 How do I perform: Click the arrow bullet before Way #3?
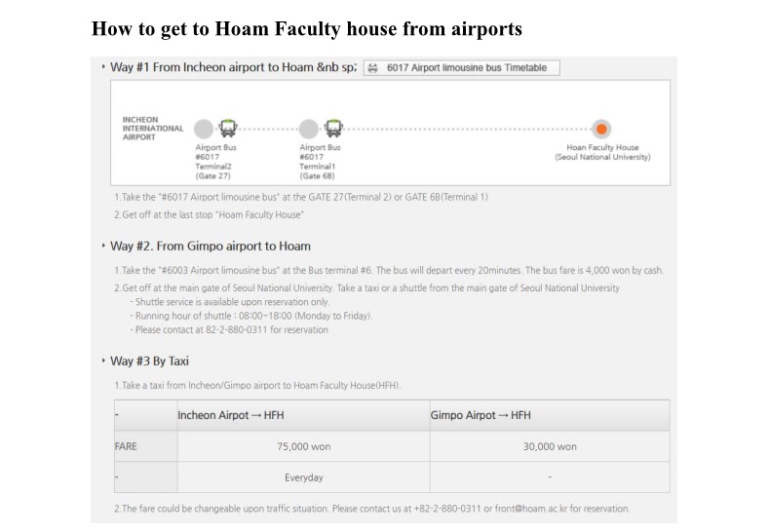[103, 361]
